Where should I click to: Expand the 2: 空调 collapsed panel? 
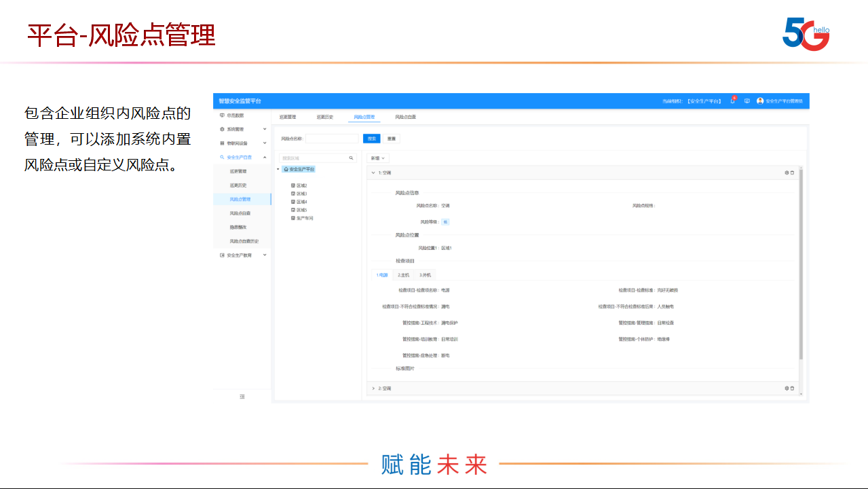click(x=373, y=388)
